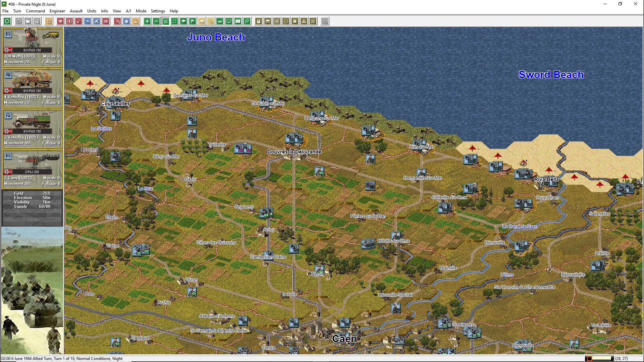The image size is (644, 362).
Task: Zoom out with the green minus icon
Action: pos(156,21)
